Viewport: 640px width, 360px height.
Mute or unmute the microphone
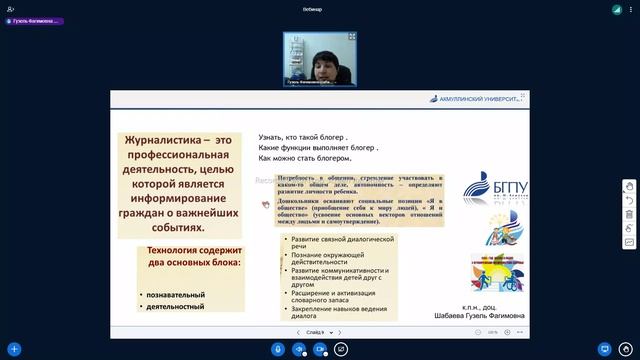tap(278, 349)
